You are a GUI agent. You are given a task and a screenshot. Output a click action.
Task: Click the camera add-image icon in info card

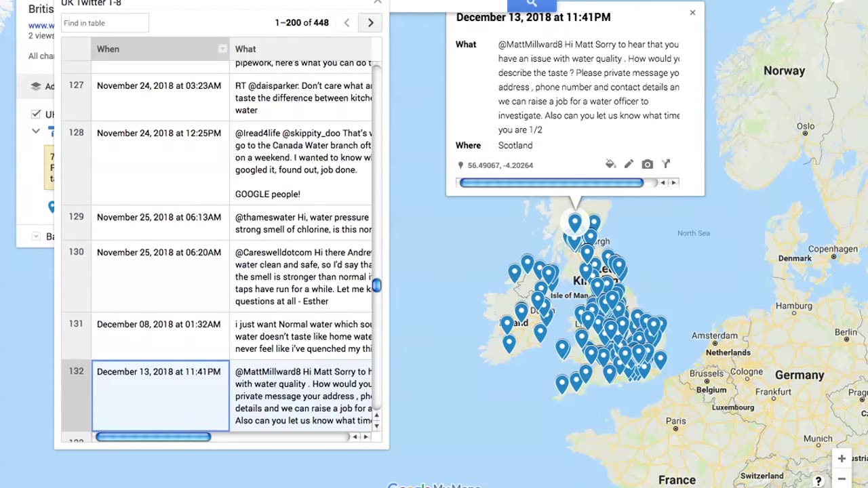click(648, 164)
